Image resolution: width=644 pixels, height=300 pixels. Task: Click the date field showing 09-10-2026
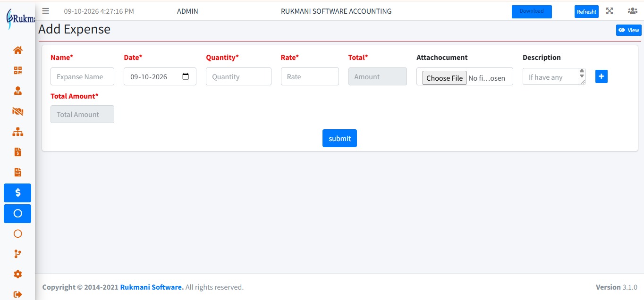(x=160, y=76)
